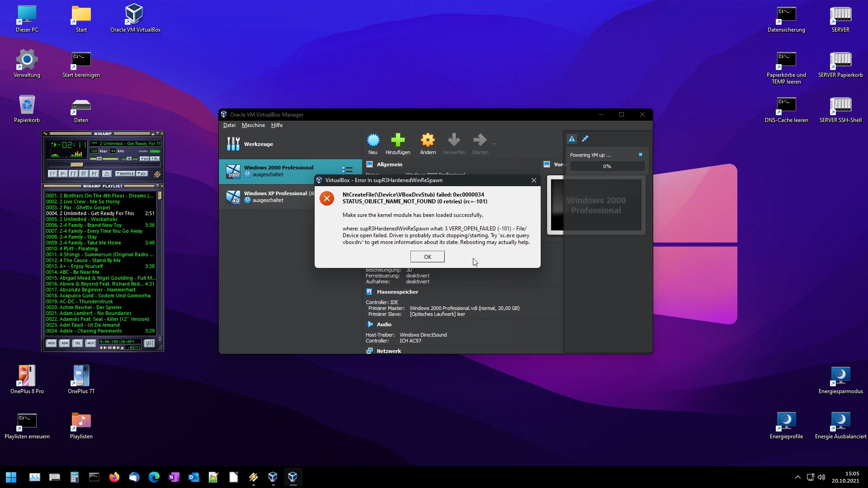
Task: Click the Neu toolbar icon in VirtualBox
Action: [x=373, y=144]
